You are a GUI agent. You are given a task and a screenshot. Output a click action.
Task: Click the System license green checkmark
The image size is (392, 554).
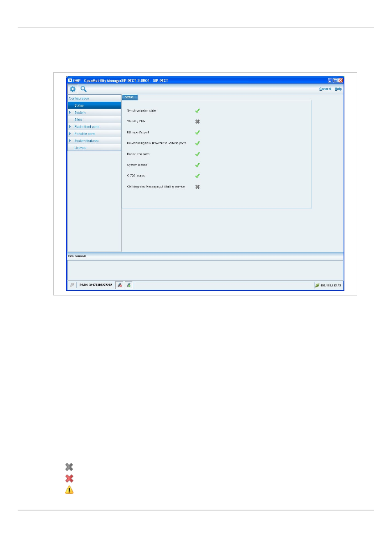pos(197,165)
